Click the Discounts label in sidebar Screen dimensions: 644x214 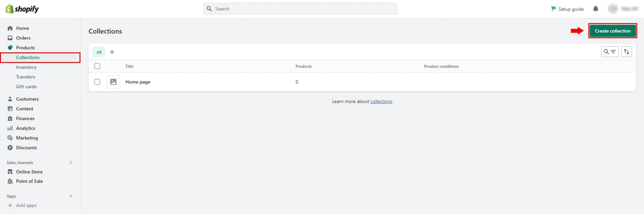tap(26, 148)
